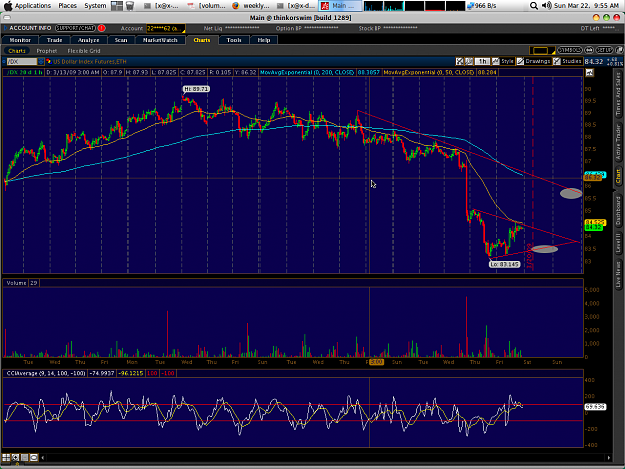This screenshot has height=469, width=625.
Task: Select the Charts sub-tab pill
Action: click(x=17, y=51)
